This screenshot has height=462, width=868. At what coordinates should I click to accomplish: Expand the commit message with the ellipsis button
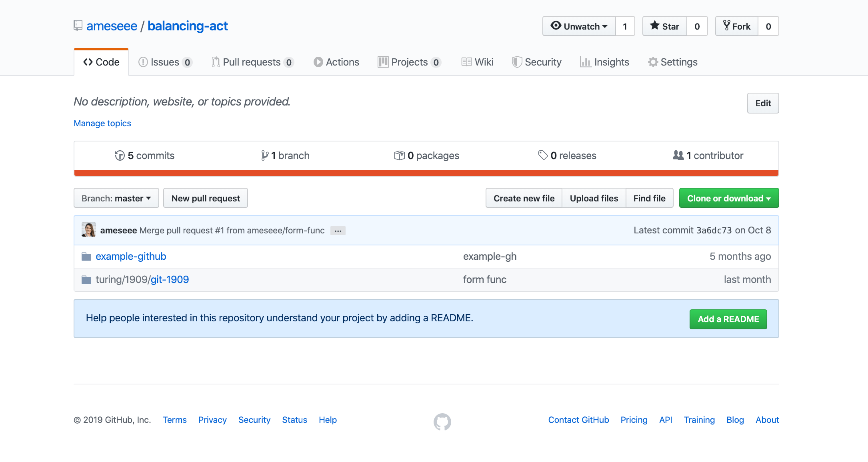(338, 231)
